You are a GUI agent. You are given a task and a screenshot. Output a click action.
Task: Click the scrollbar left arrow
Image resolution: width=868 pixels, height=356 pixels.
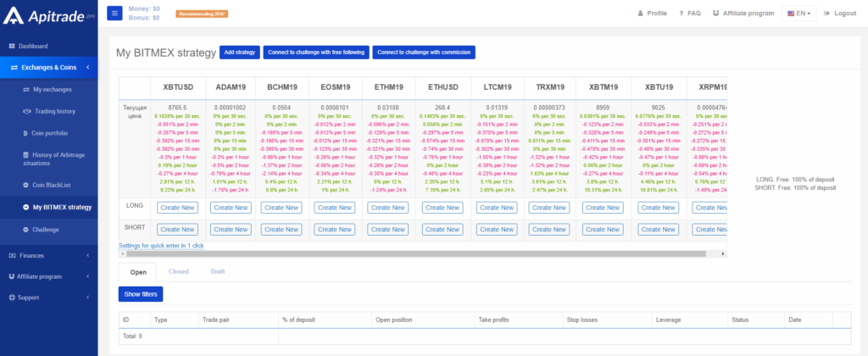click(122, 253)
